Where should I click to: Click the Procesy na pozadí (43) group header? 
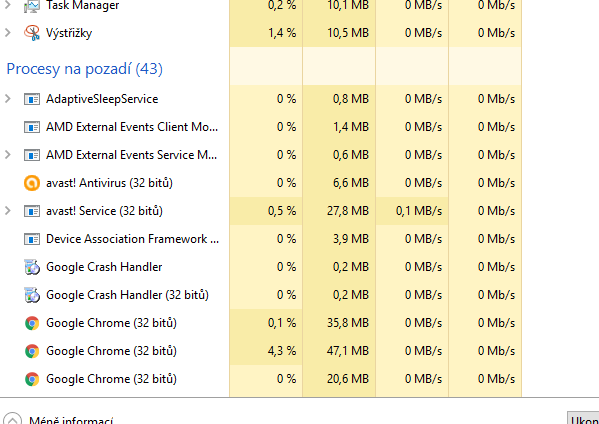coord(84,69)
